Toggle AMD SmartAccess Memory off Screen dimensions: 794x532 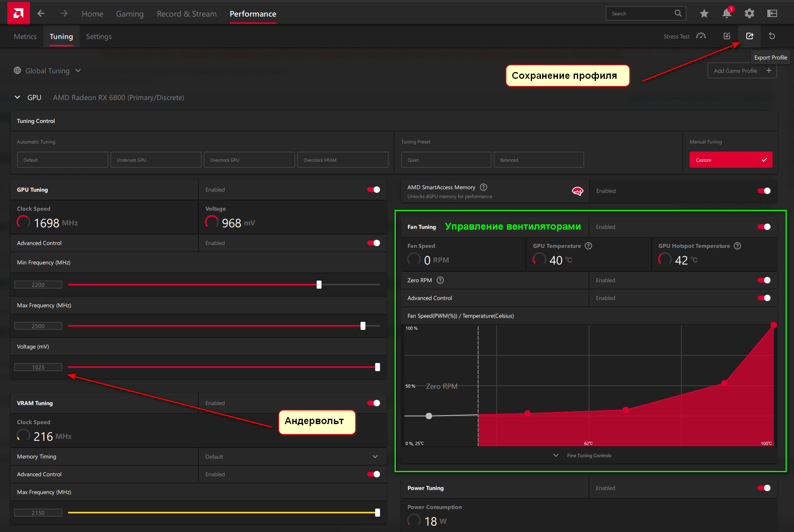pos(764,191)
